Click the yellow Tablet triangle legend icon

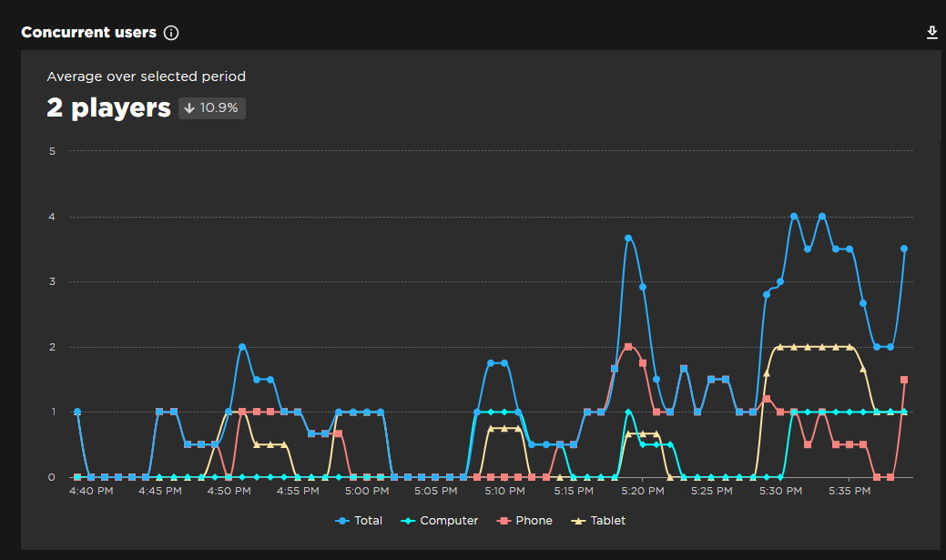click(x=578, y=520)
